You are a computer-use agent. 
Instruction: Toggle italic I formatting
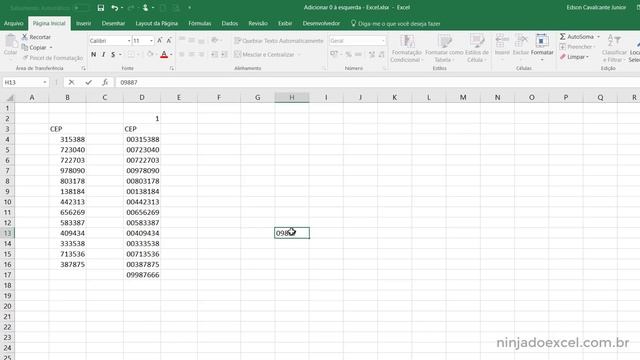(x=104, y=54)
